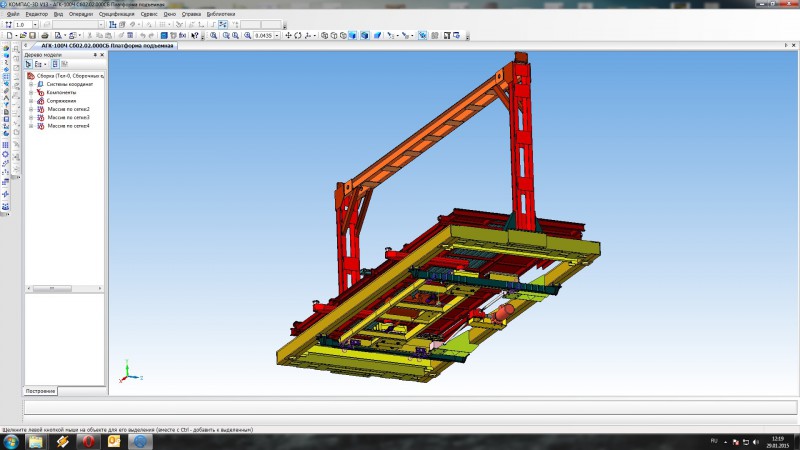This screenshot has width=800, height=450.
Task: Open the Opera browser taskbar icon
Action: tap(88, 441)
